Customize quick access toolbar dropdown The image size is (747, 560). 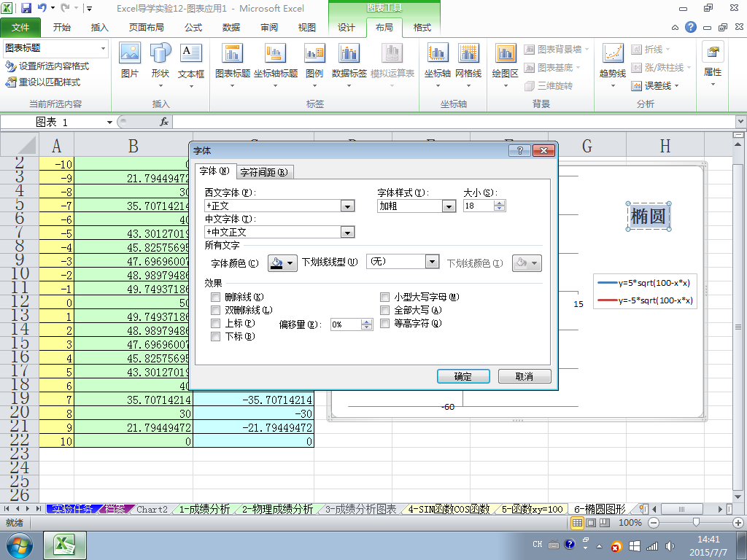(x=89, y=8)
